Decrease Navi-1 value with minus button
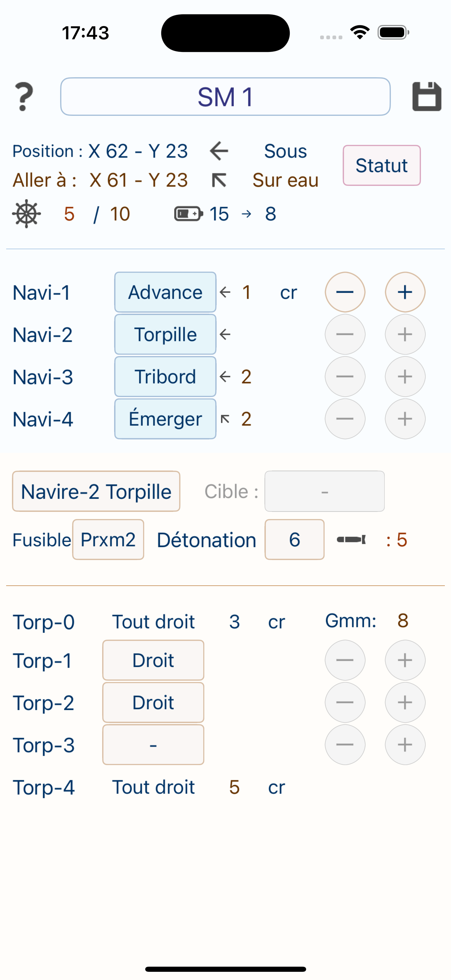This screenshot has height=980, width=451. pyautogui.click(x=345, y=292)
